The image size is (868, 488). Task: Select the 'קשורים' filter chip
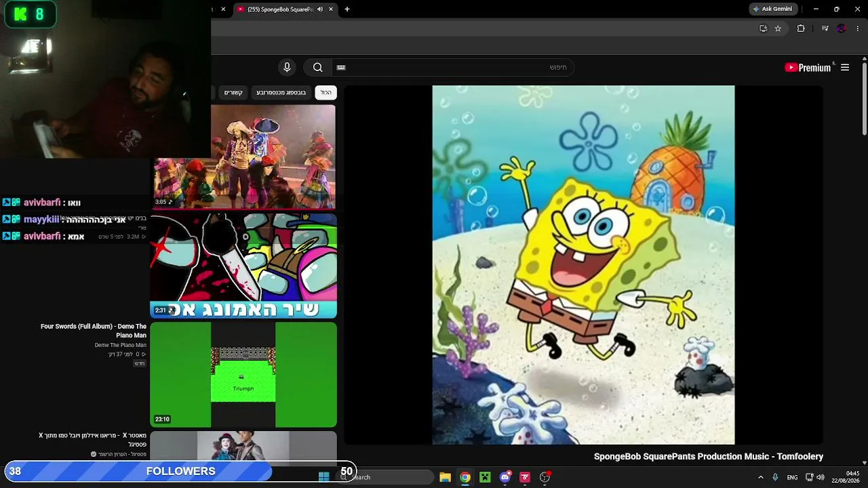[233, 92]
